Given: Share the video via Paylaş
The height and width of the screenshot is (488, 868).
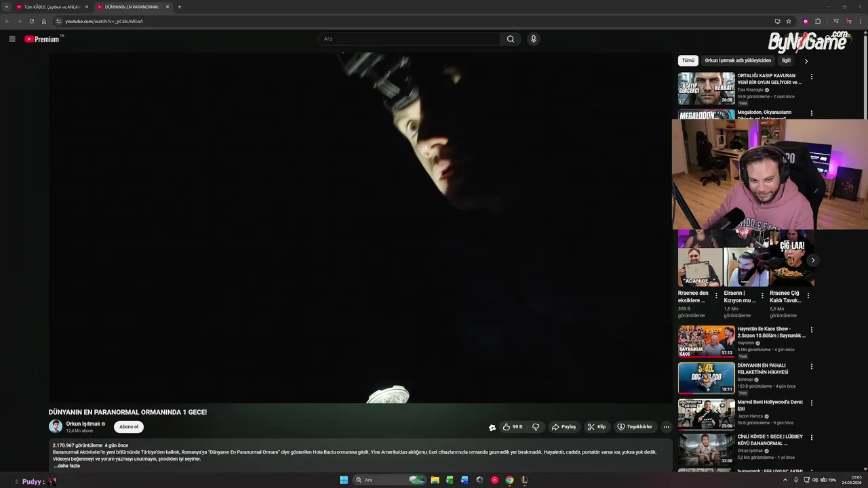Looking at the screenshot, I should click(x=564, y=427).
